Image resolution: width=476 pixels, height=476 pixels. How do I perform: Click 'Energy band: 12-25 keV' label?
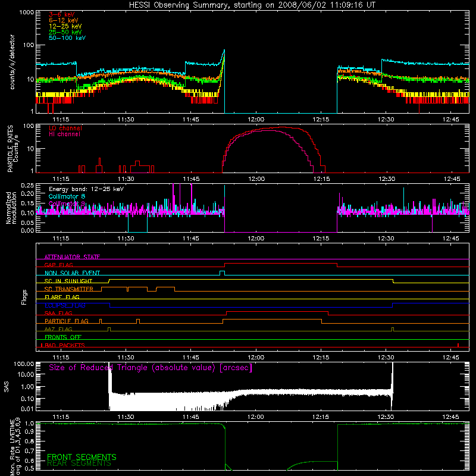(x=86, y=189)
